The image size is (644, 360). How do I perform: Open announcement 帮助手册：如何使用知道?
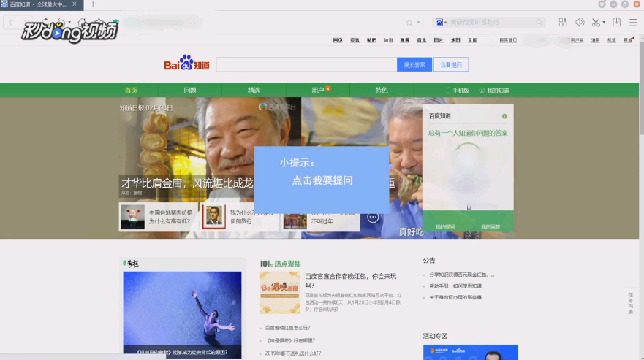[455, 286]
